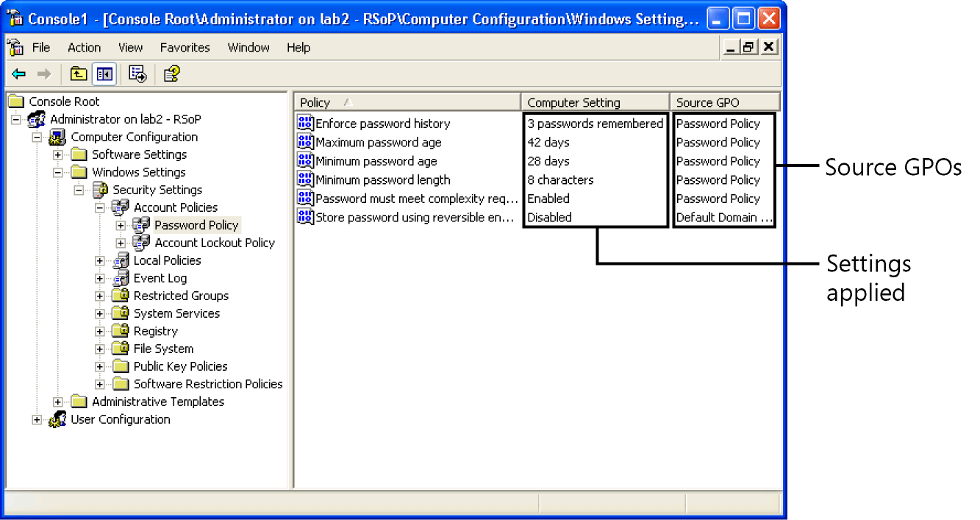This screenshot has height=520, width=980.
Task: Select the Account Lockout Policy node
Action: point(214,243)
